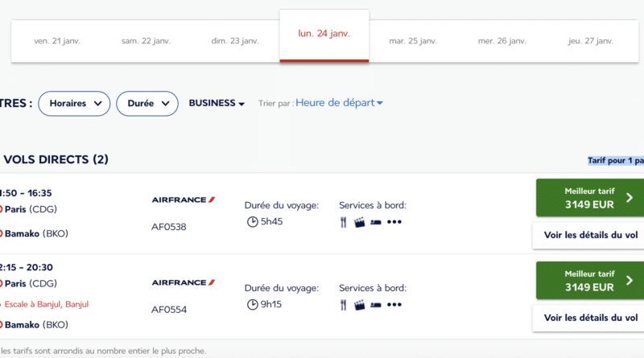Viewport: 644px width, 358px height.
Task: View flight details for AF0538
Action: tap(590, 235)
